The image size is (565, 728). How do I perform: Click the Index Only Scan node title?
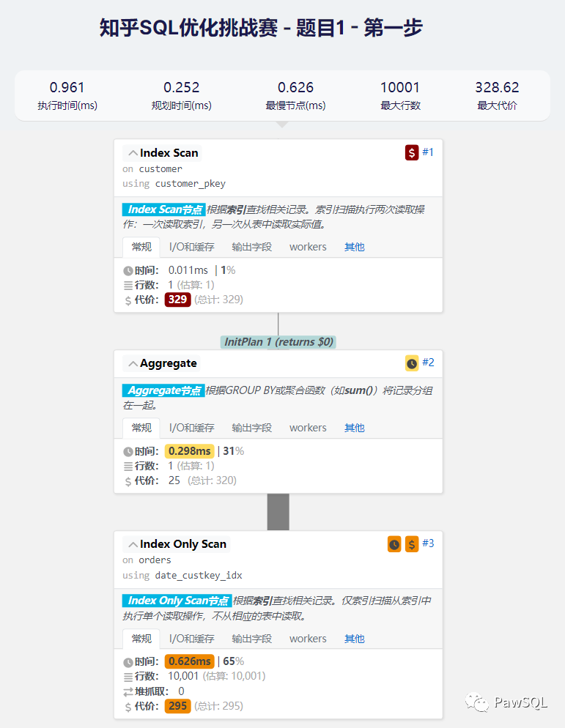(183, 544)
